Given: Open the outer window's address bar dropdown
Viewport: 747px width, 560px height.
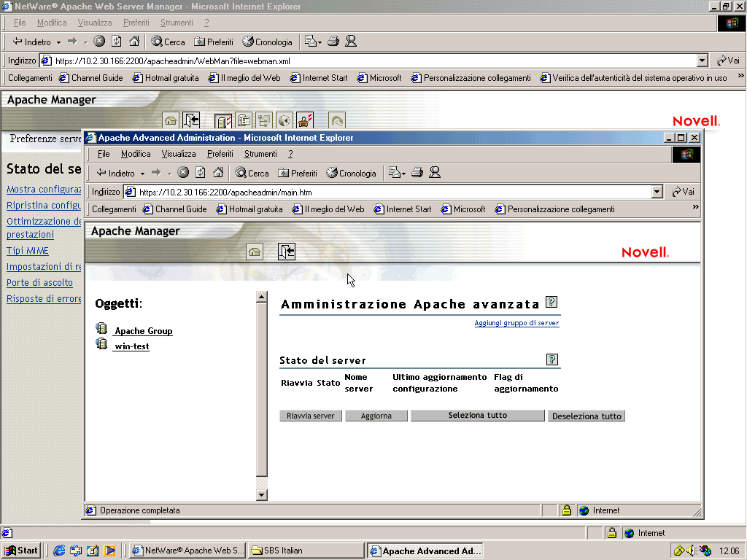Looking at the screenshot, I should pyautogui.click(x=702, y=61).
